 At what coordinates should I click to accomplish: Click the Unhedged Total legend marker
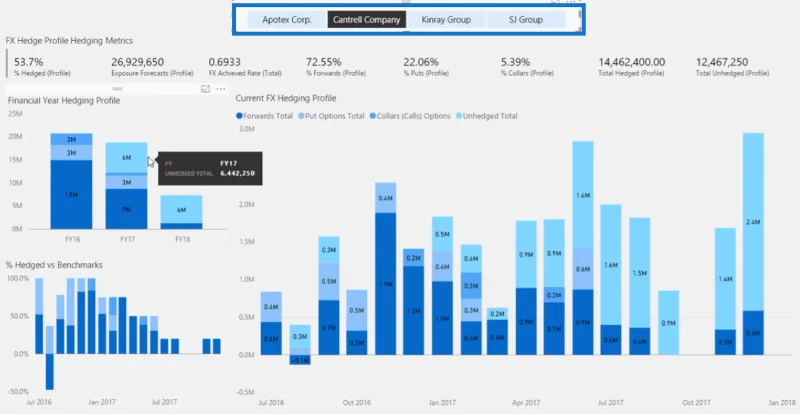coord(459,116)
